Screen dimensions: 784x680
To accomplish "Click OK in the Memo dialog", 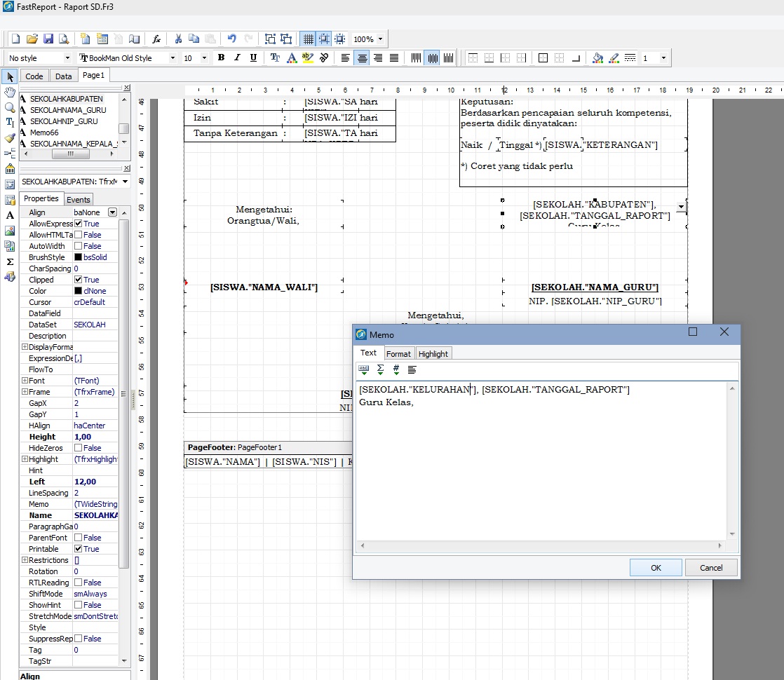I will click(x=655, y=568).
